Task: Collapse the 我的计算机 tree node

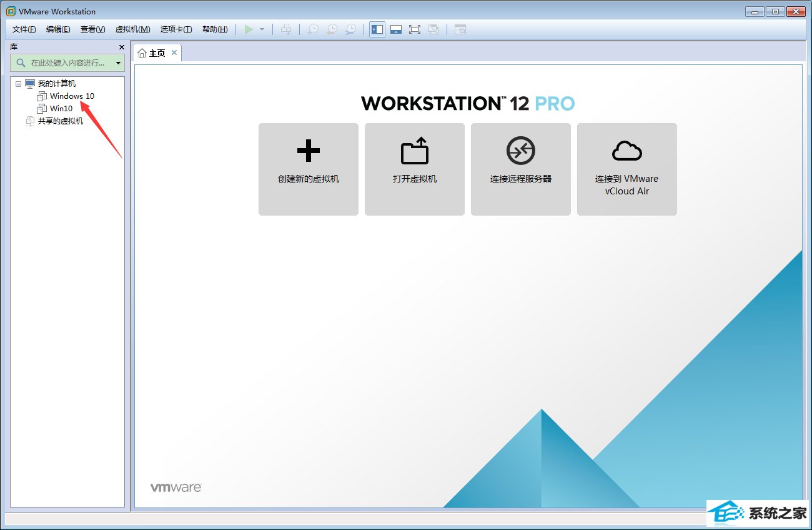Action: pos(18,84)
